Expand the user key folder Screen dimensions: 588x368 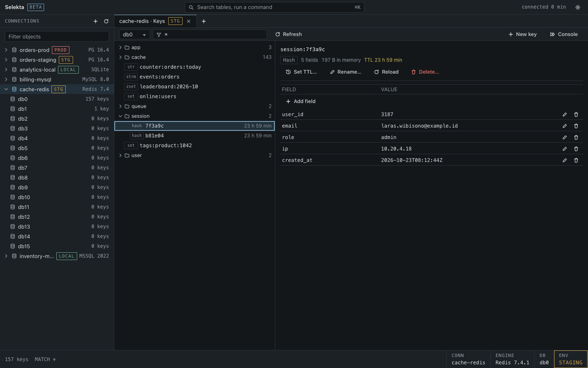point(120,155)
